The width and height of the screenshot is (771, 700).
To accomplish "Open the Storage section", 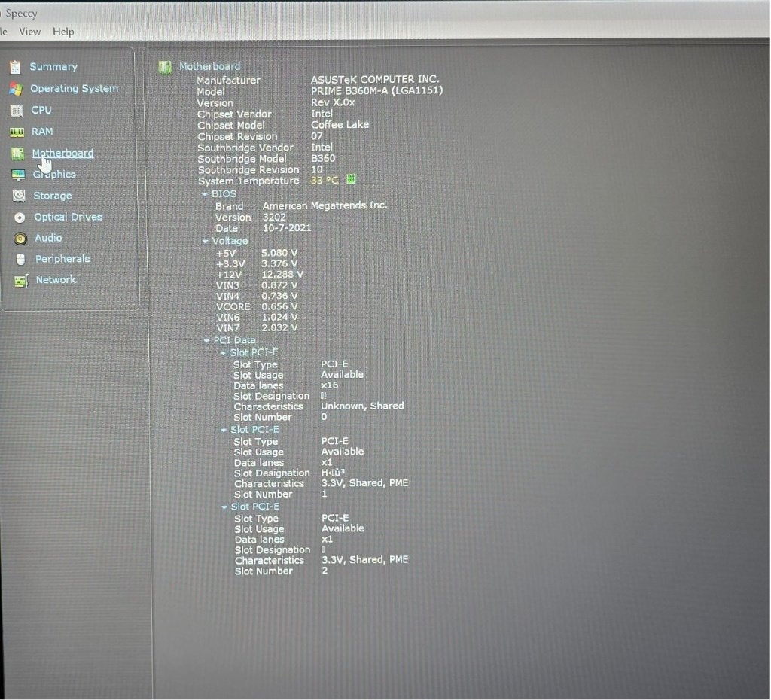I will [x=53, y=196].
